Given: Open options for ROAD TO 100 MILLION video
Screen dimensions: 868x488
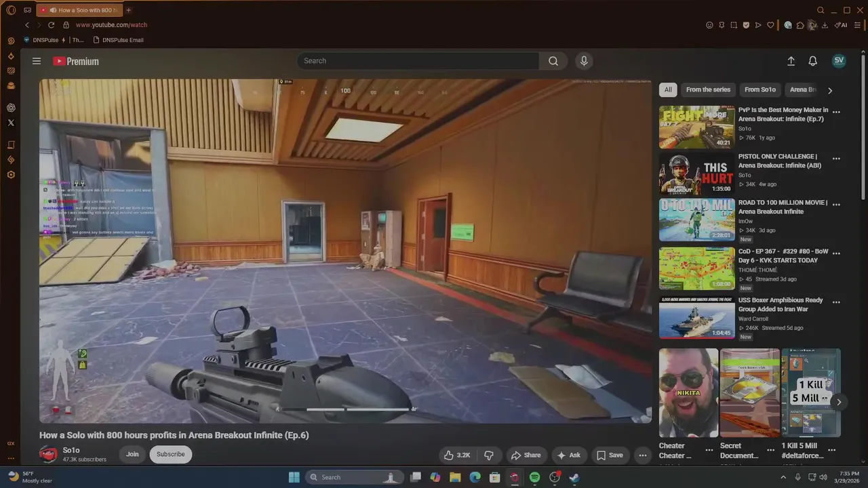Looking at the screenshot, I should pos(836,205).
